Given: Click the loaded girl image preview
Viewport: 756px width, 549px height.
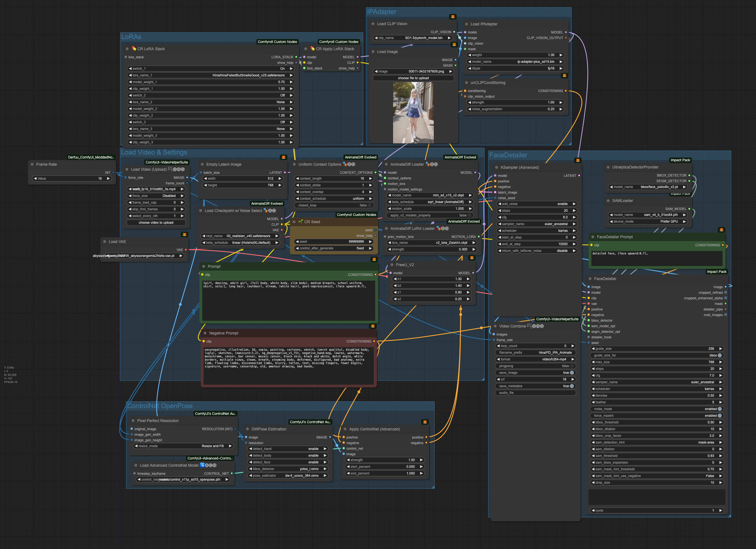Looking at the screenshot, I should click(413, 113).
